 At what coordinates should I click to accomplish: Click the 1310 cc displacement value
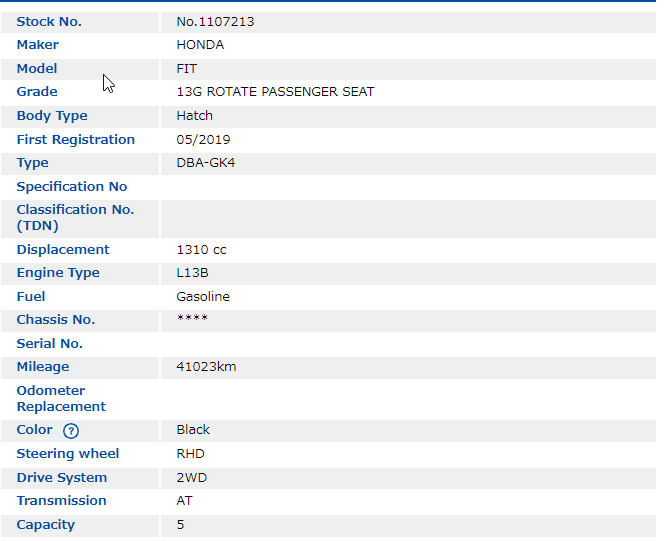coord(201,250)
